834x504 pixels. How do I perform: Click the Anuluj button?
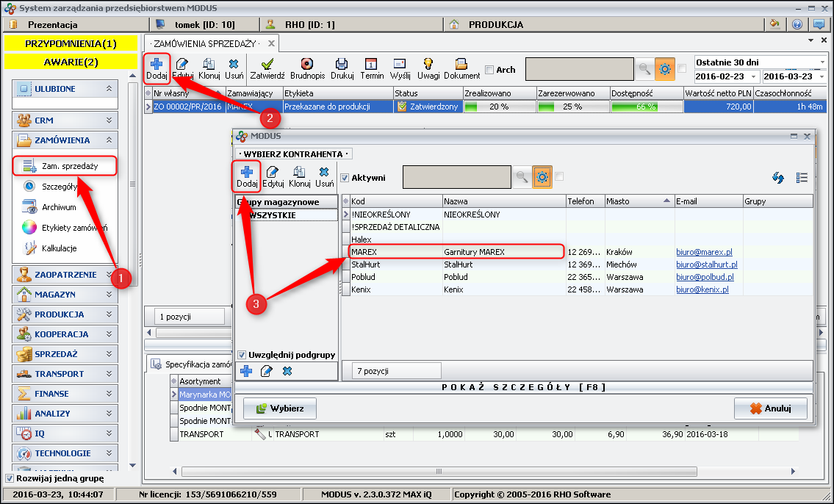(770, 408)
